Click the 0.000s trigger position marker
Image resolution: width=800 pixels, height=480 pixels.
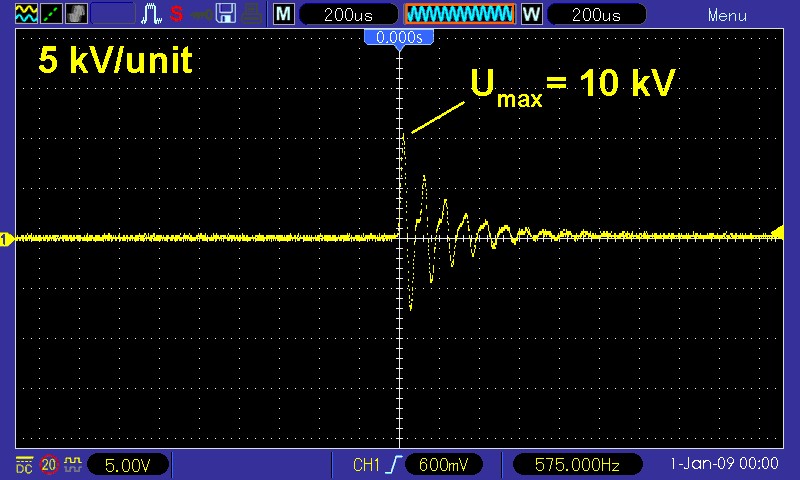coord(399,37)
